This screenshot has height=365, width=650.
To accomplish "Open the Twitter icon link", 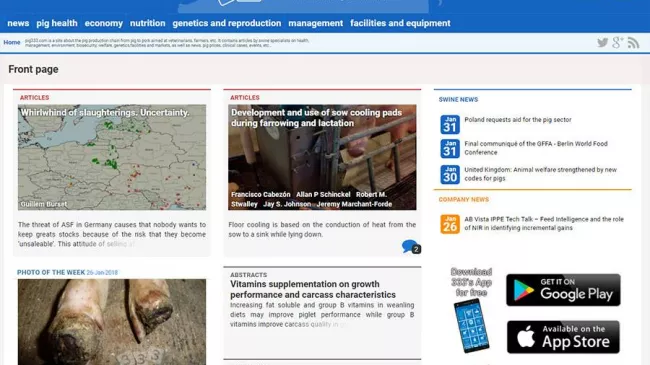I will point(603,42).
